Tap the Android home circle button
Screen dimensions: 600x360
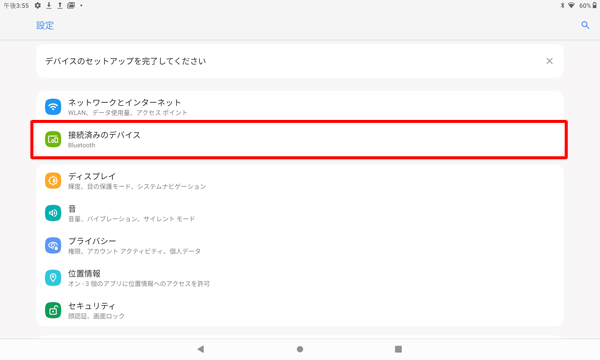(300, 349)
